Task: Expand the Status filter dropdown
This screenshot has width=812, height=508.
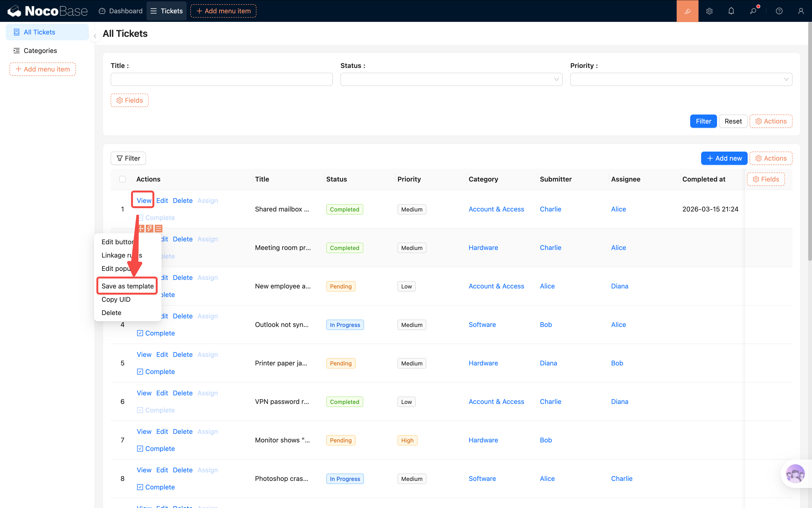Action: [451, 79]
